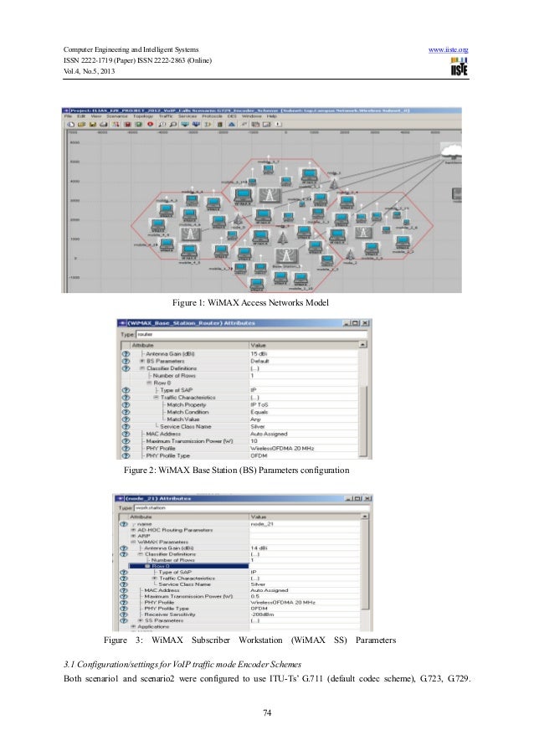Expand the ARP tree node
The image size is (534, 756).
(134, 536)
